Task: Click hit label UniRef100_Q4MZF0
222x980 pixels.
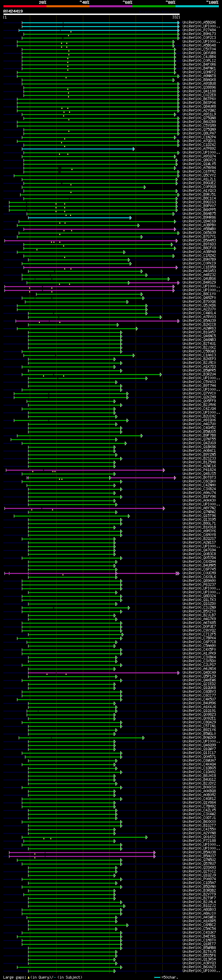Action: pos(199,298)
